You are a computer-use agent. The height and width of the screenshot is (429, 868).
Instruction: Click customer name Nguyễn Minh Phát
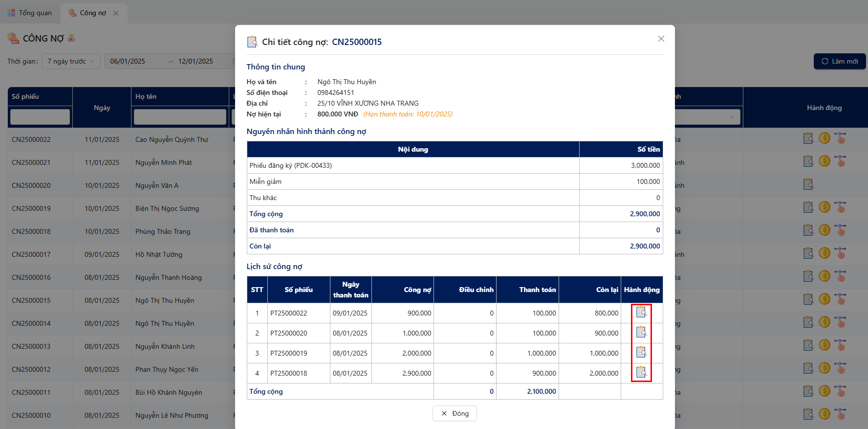tap(164, 162)
